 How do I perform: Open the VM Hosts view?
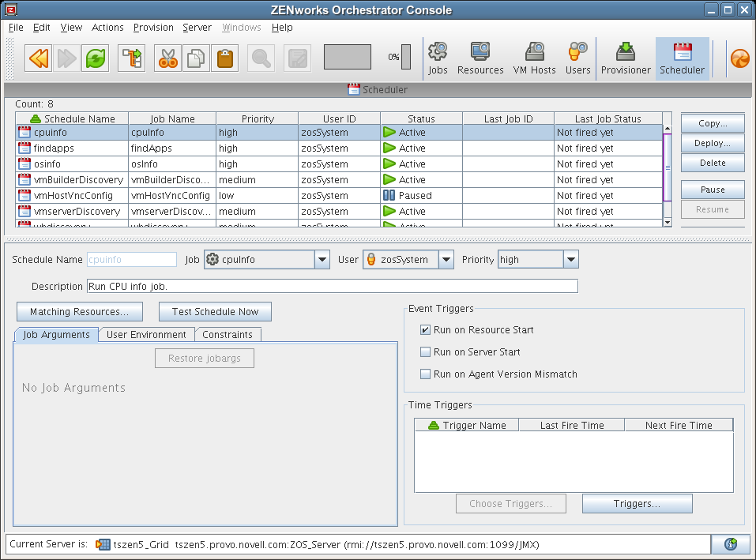pos(534,58)
